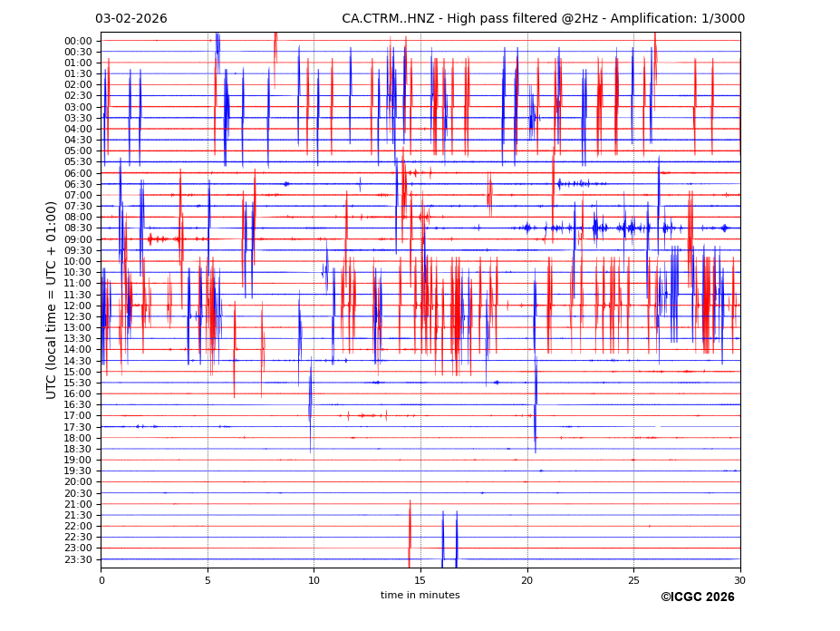Viewport: 840px width, 631px height.
Task: Select the 00:00 row label
Action: [x=78, y=41]
